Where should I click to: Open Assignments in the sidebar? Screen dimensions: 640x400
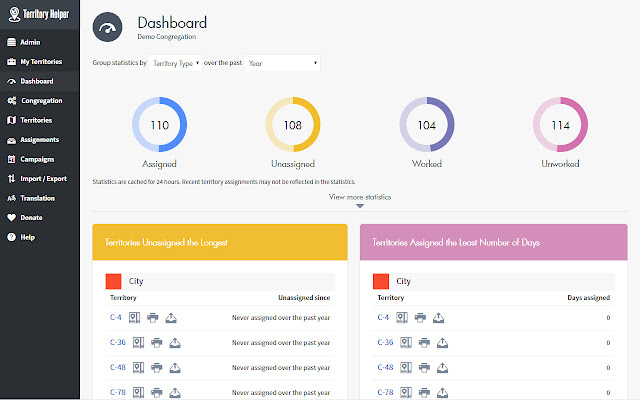[40, 140]
